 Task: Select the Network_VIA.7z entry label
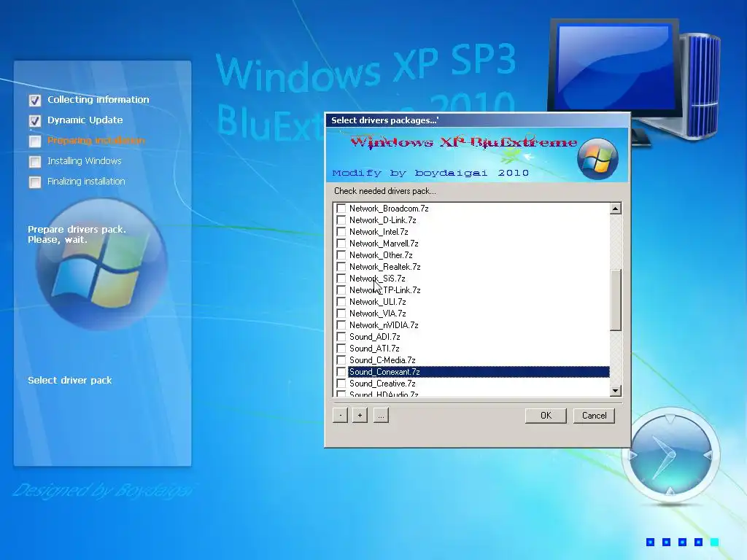click(378, 314)
